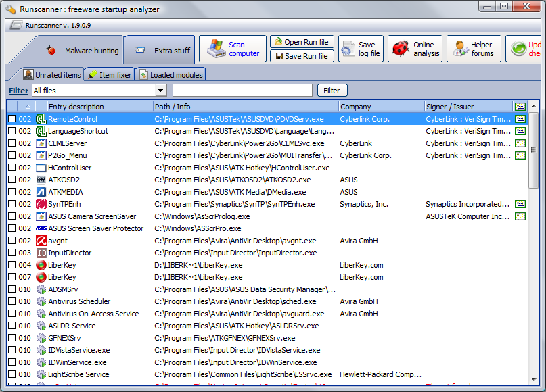Screen dimensions: 546x392
Task: Click the wrench icon in title bar
Action: click(x=10, y=9)
